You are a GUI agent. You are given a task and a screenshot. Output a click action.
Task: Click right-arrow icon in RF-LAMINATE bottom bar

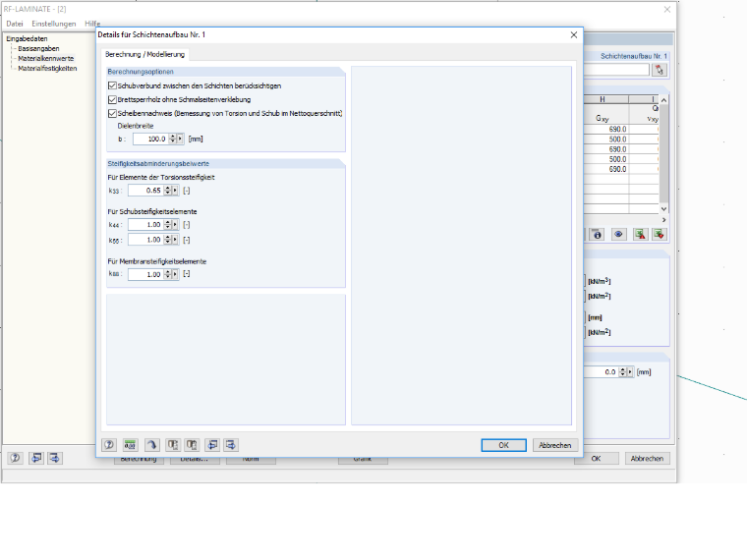click(x=55, y=458)
